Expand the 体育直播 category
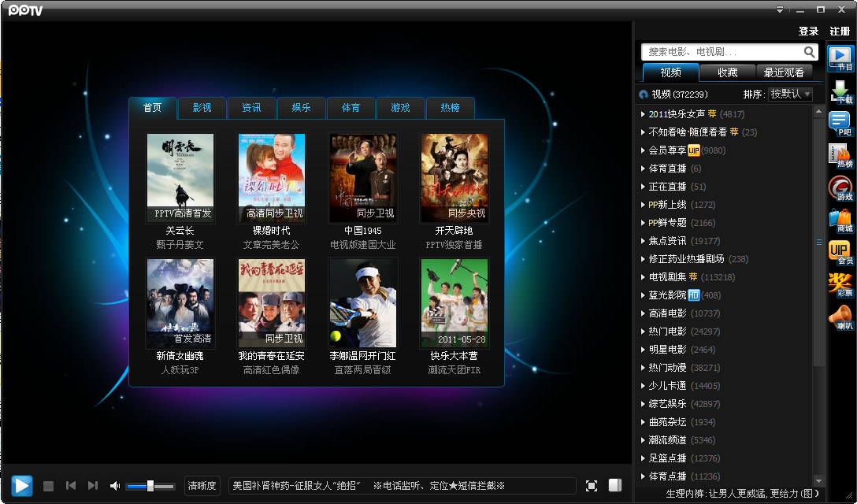The image size is (857, 504). [x=667, y=169]
